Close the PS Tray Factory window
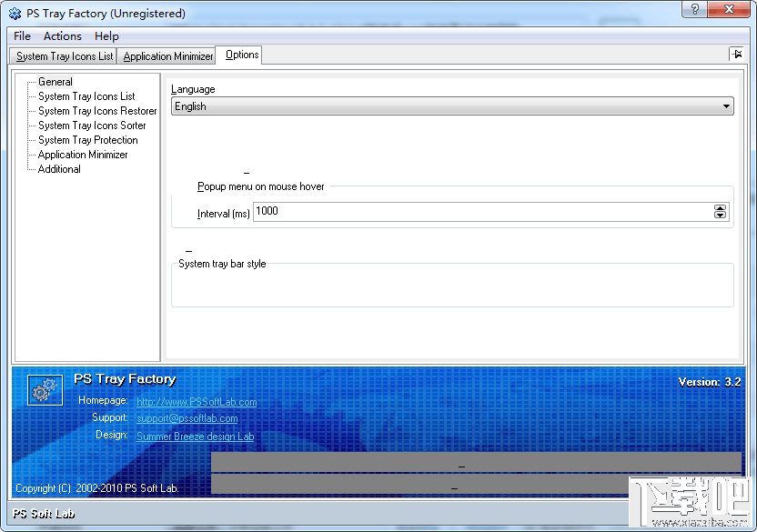 coord(729,9)
